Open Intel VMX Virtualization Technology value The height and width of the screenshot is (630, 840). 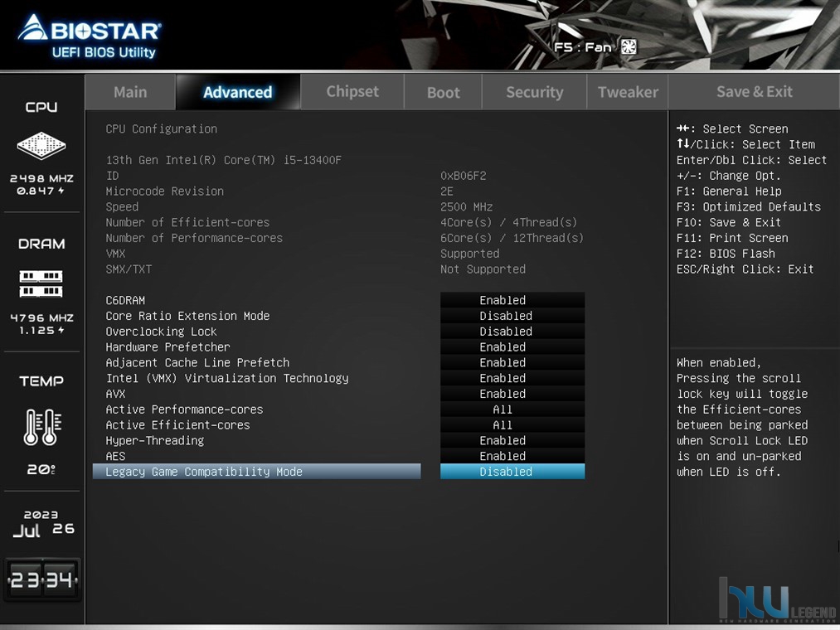[512, 378]
